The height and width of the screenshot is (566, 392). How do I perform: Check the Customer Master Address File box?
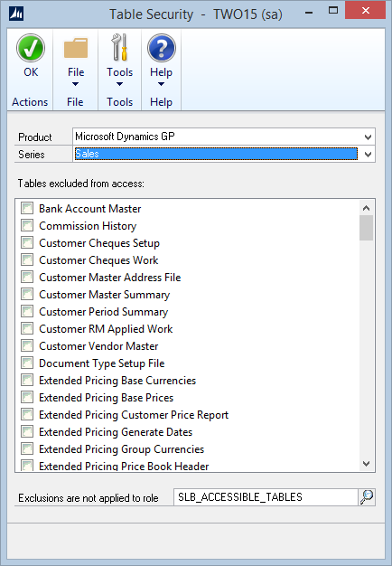[x=27, y=277]
